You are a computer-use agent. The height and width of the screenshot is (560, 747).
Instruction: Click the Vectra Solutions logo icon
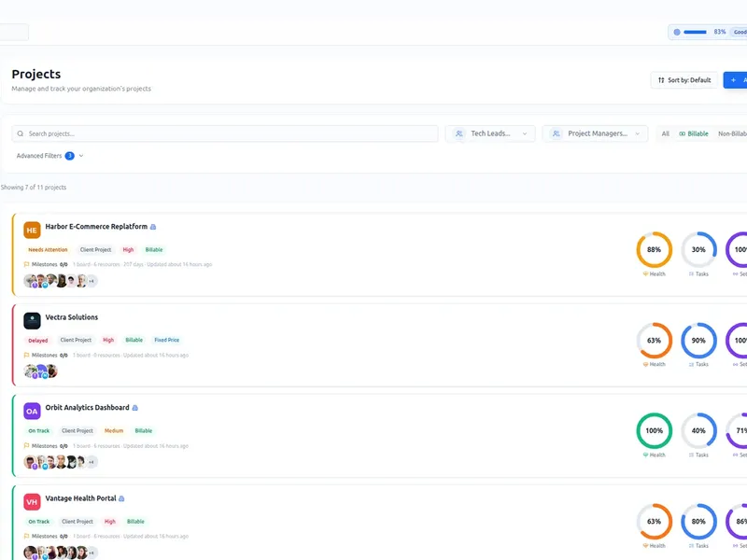click(32, 320)
